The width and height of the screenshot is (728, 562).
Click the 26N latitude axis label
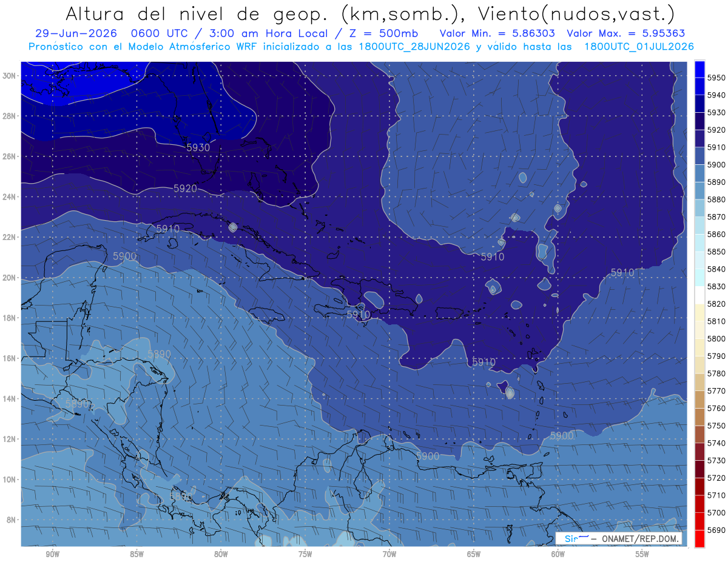pos(9,156)
